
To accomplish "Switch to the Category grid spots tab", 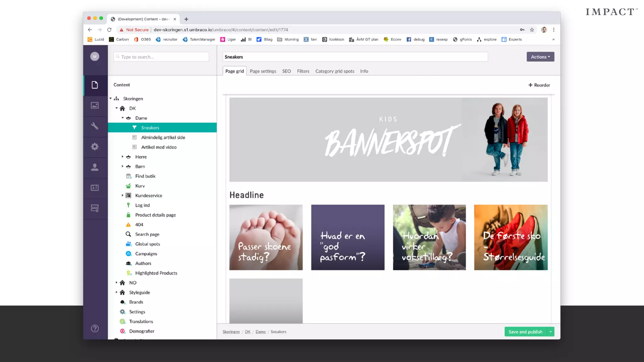I will point(335,71).
